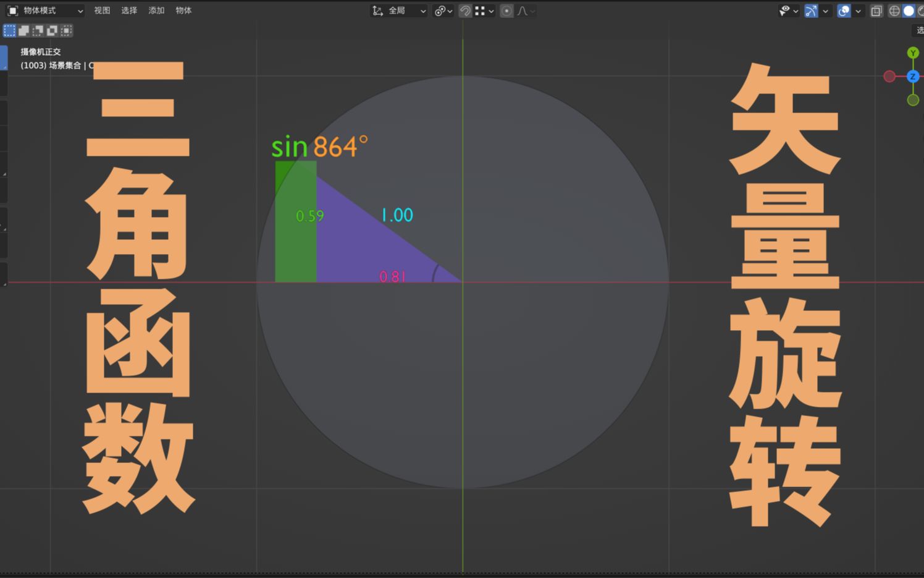Click the negative X axis gizmo circle
The width and height of the screenshot is (924, 578).
point(889,77)
